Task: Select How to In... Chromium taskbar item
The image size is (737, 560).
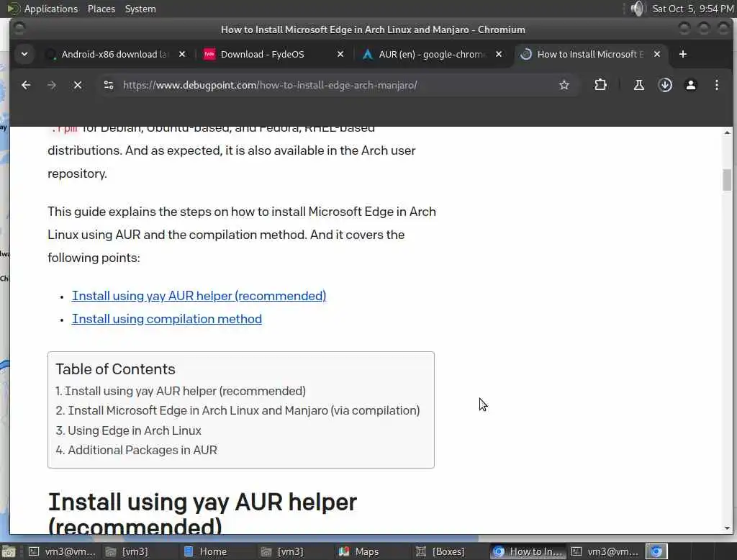Action: point(528,551)
